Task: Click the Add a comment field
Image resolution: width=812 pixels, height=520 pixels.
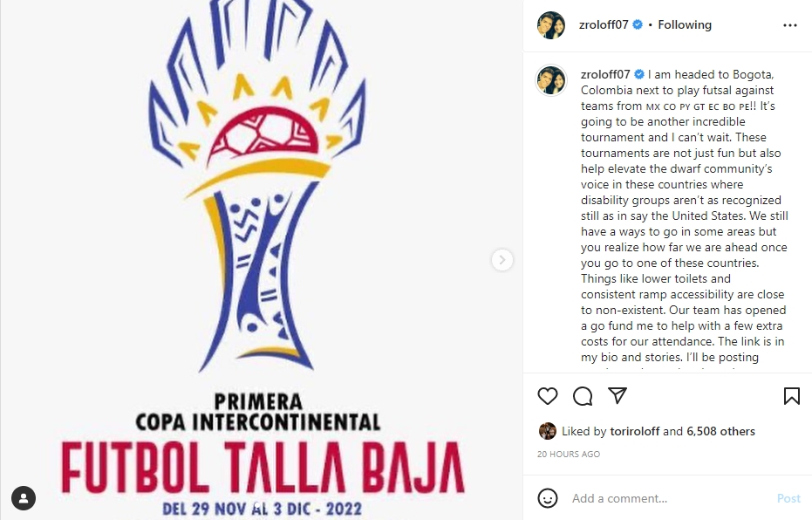Action: [668, 498]
